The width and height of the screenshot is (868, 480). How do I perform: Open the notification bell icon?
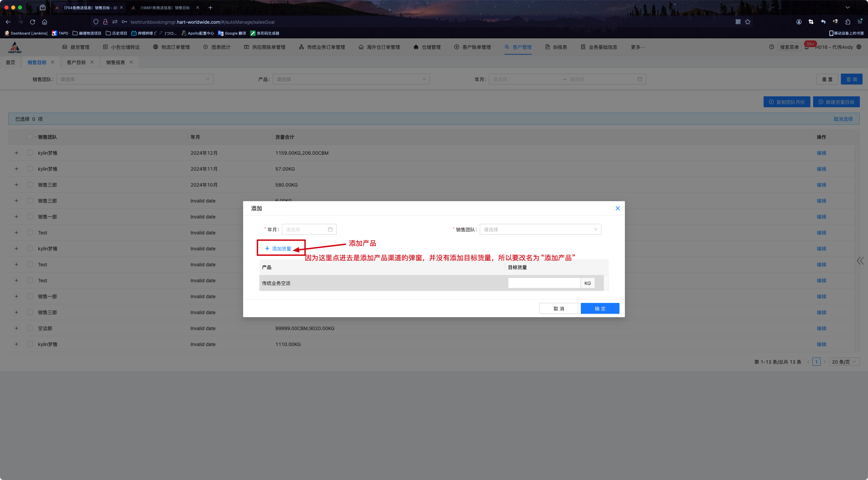point(807,47)
